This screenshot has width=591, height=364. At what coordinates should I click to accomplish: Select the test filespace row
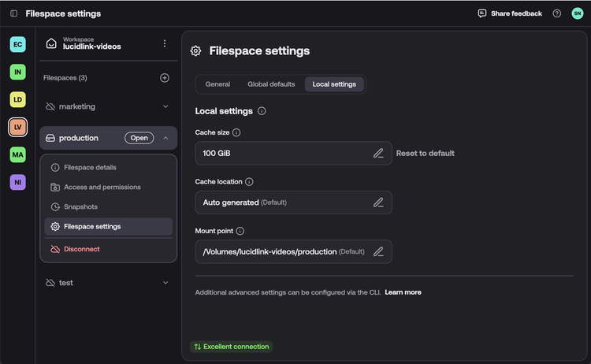109,283
